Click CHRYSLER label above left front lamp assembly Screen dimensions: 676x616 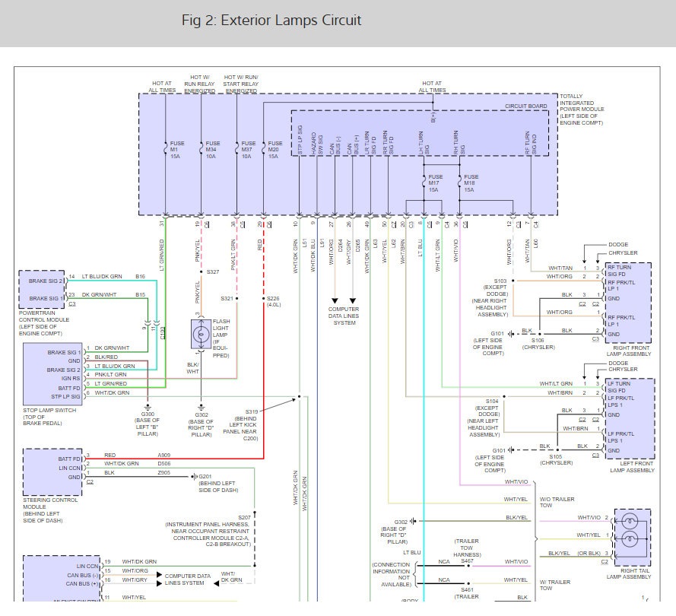[x=623, y=370]
